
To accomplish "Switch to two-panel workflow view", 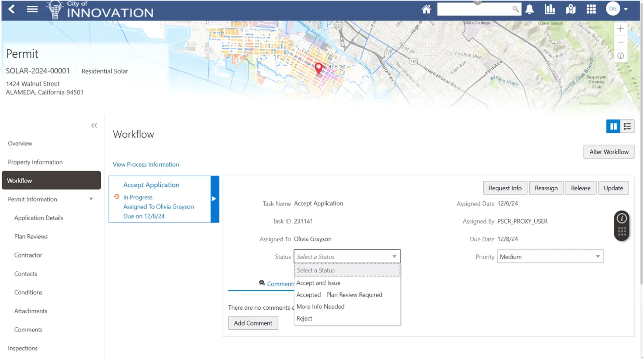I will [613, 126].
